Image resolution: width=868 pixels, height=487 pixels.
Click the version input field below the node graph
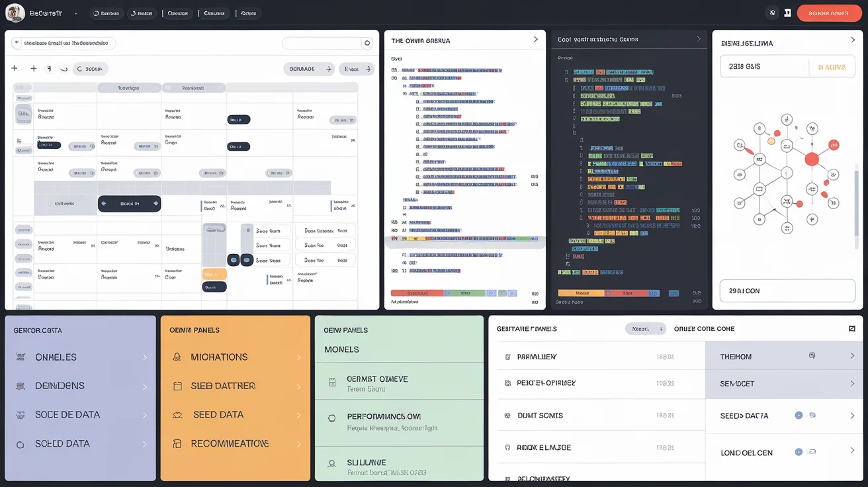[787, 290]
